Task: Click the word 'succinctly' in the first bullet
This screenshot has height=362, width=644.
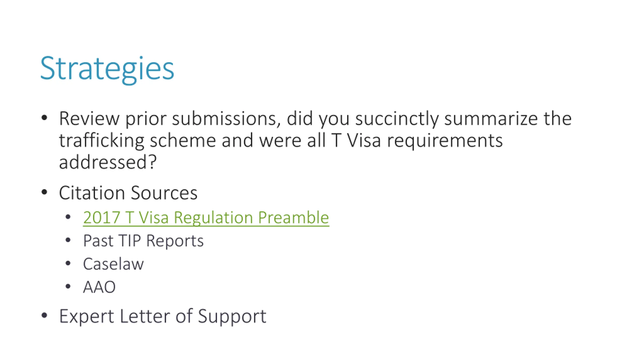Action: pyautogui.click(x=397, y=119)
